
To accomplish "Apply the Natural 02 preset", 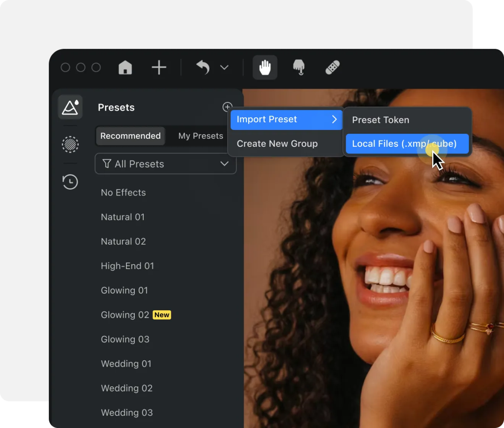I will [123, 241].
